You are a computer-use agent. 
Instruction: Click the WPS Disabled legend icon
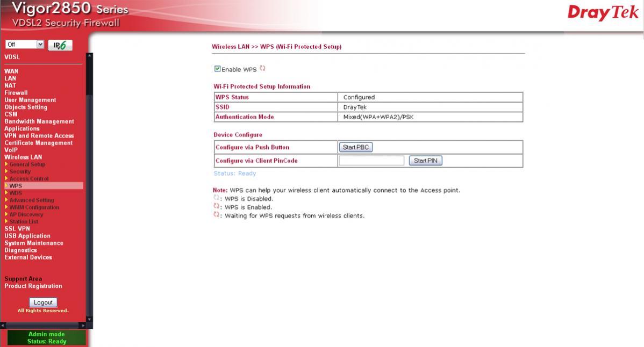click(217, 198)
